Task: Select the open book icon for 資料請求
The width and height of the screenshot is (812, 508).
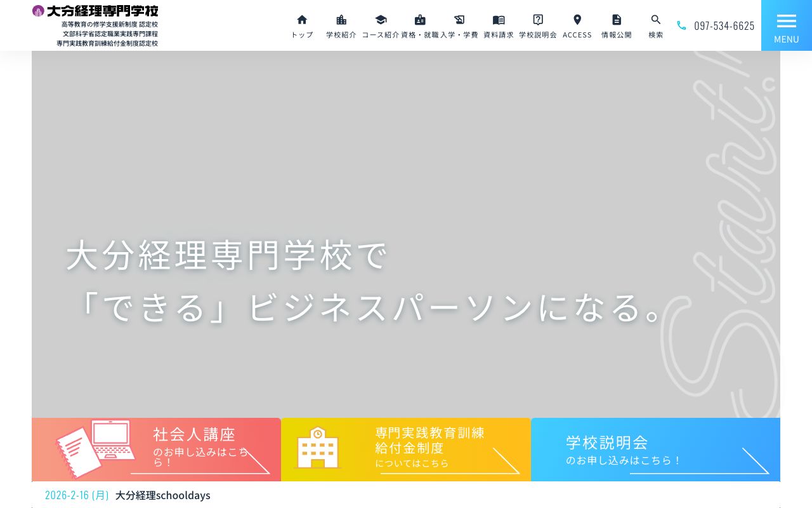Action: pyautogui.click(x=499, y=20)
